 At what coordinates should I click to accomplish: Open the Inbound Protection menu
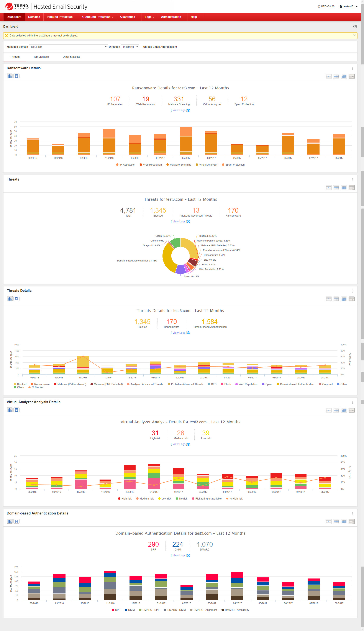[61, 17]
